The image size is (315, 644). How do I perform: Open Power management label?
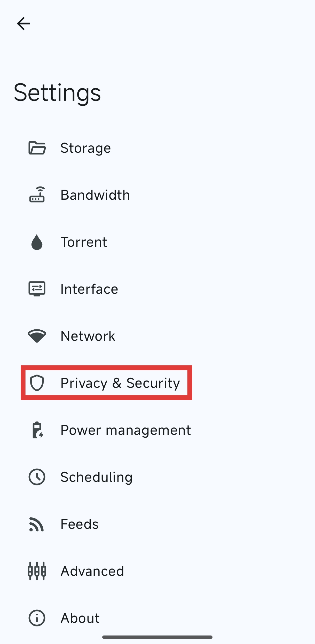[x=126, y=430]
